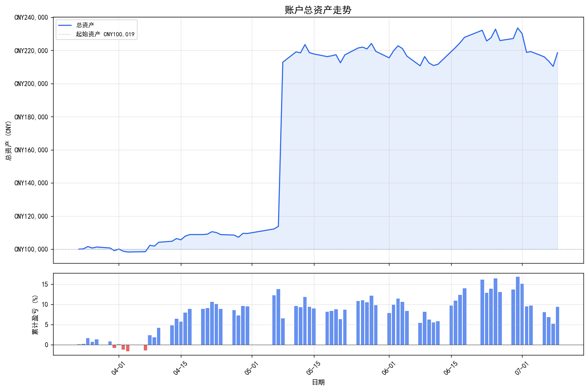Click the CNY100,000 y-axis label
The height and width of the screenshot is (390, 588).
[x=31, y=249]
